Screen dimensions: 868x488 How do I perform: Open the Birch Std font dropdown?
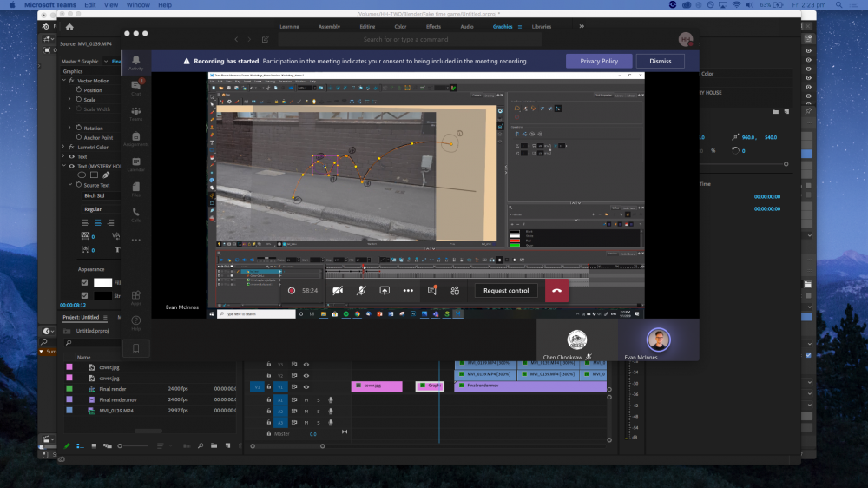(x=100, y=195)
